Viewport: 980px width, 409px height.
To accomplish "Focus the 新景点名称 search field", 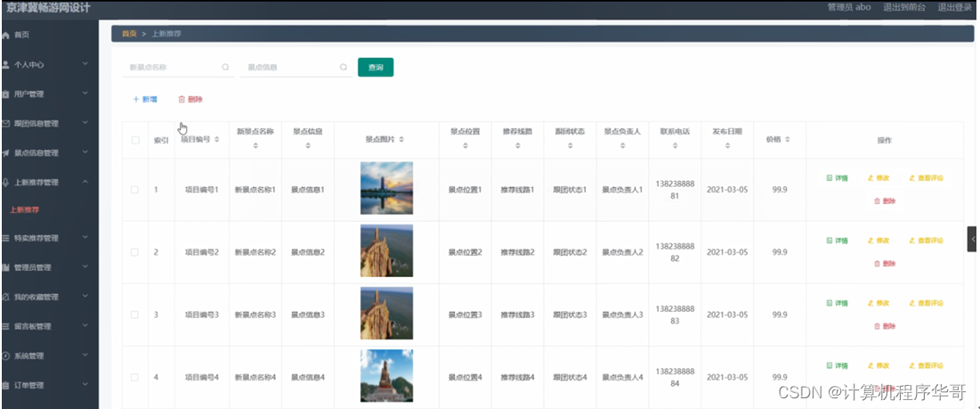I will click(x=177, y=67).
